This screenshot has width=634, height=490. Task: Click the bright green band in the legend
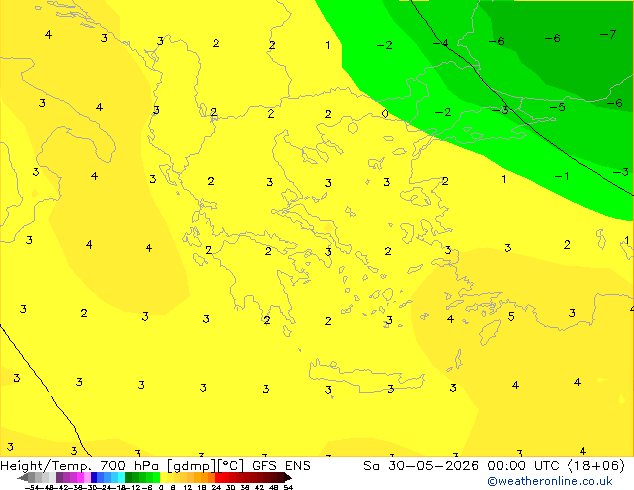click(x=156, y=477)
